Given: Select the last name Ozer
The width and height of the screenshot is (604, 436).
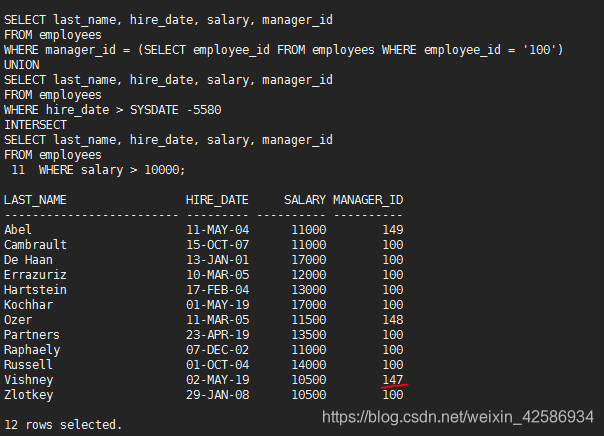Looking at the screenshot, I should click(18, 320).
